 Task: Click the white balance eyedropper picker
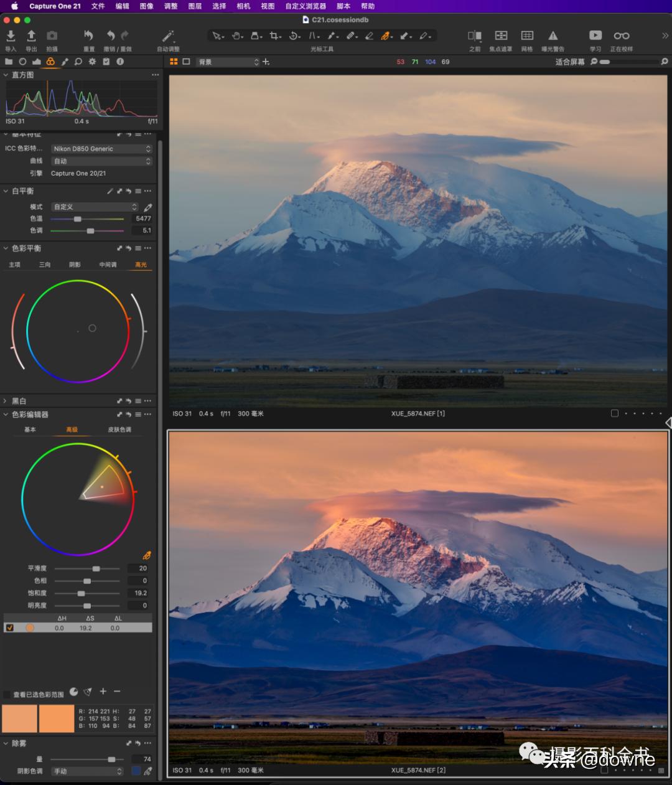coord(148,207)
